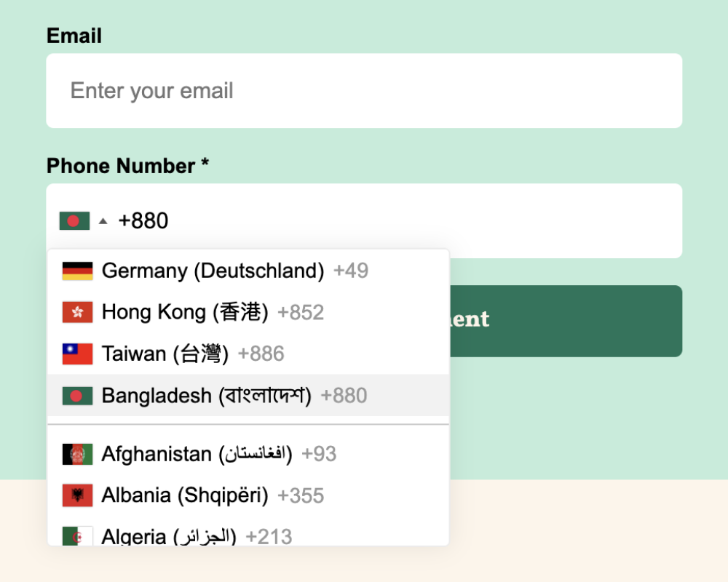Screen dimensions: 728x582
Task: Click the Algeria flag icon
Action: point(77,536)
